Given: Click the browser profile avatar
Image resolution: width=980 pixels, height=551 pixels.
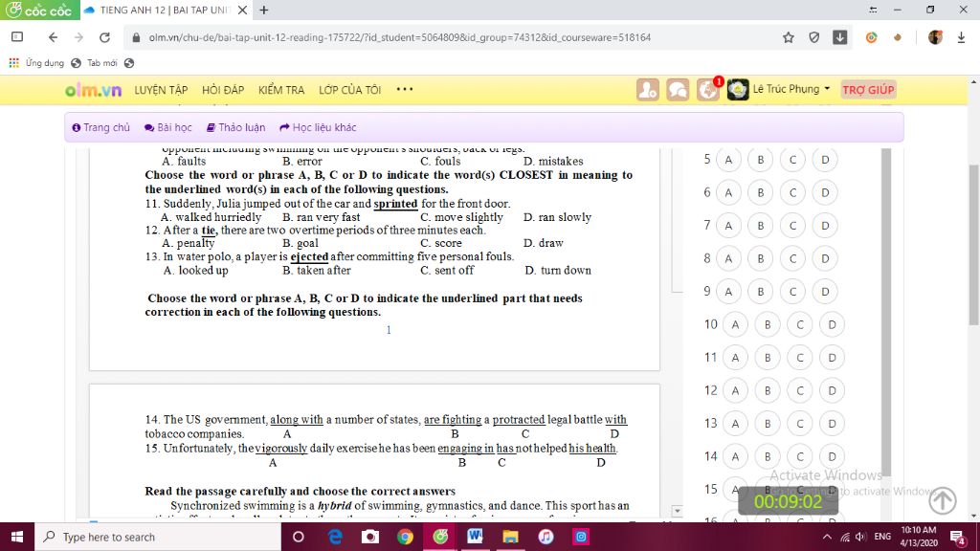Looking at the screenshot, I should coord(935,37).
